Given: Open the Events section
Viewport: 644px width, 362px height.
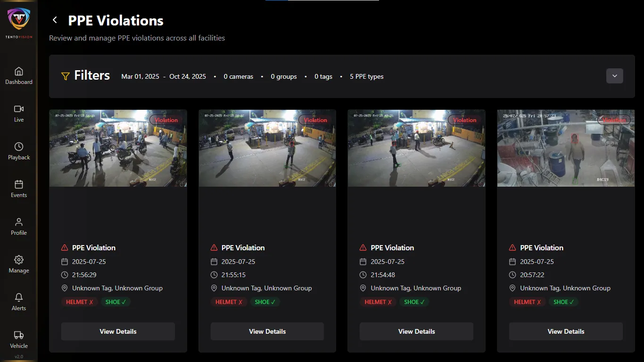Looking at the screenshot, I should 19,189.
